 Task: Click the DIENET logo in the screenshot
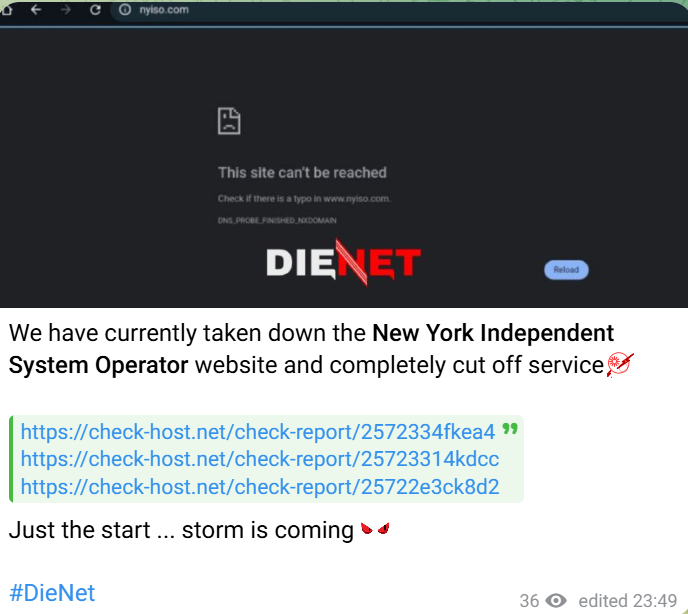[x=344, y=262]
